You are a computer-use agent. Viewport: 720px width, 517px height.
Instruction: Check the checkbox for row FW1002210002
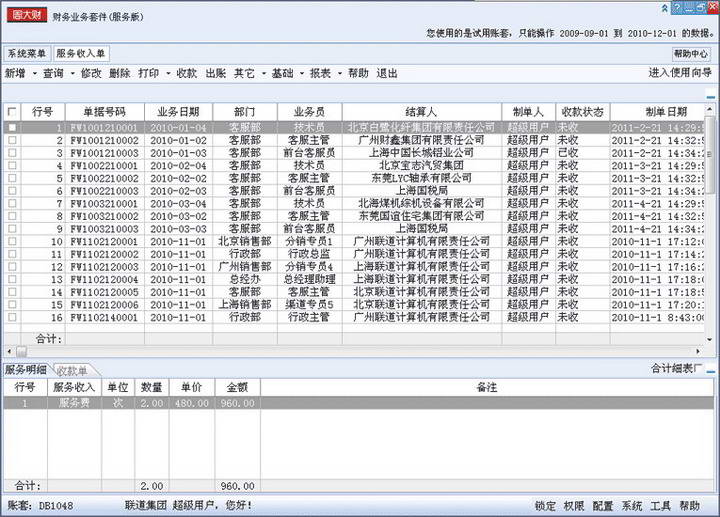point(12,178)
